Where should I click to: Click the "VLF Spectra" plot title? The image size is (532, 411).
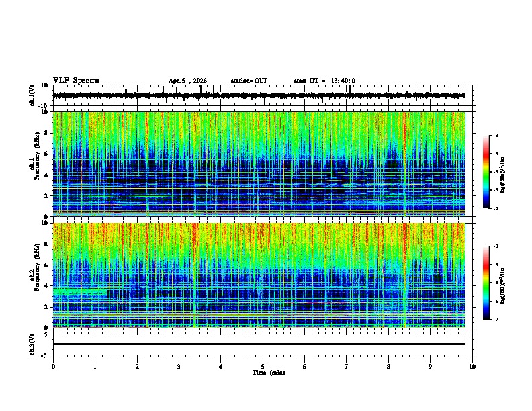(x=76, y=81)
